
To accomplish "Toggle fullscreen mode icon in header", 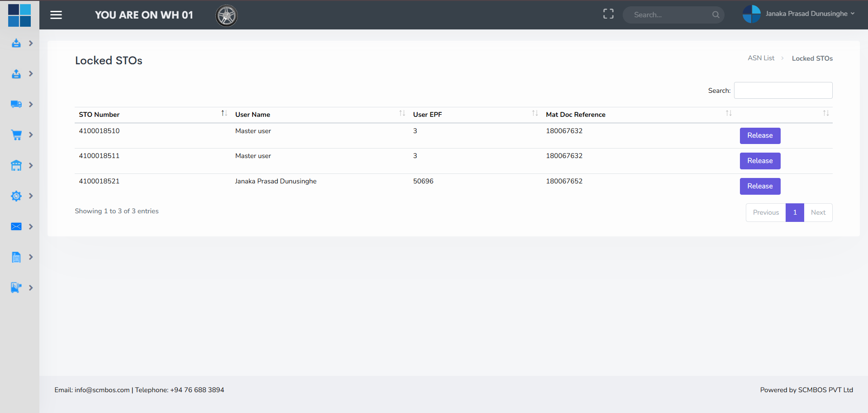I will [608, 14].
